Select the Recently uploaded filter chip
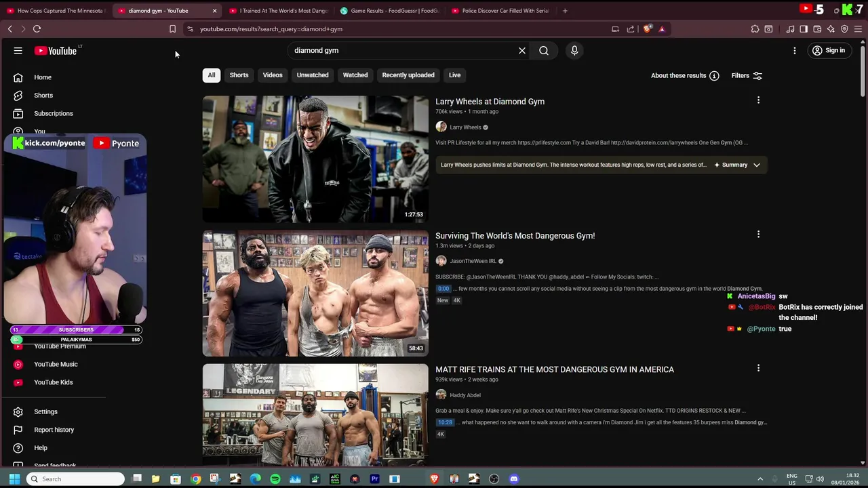The height and width of the screenshot is (488, 868). [408, 75]
